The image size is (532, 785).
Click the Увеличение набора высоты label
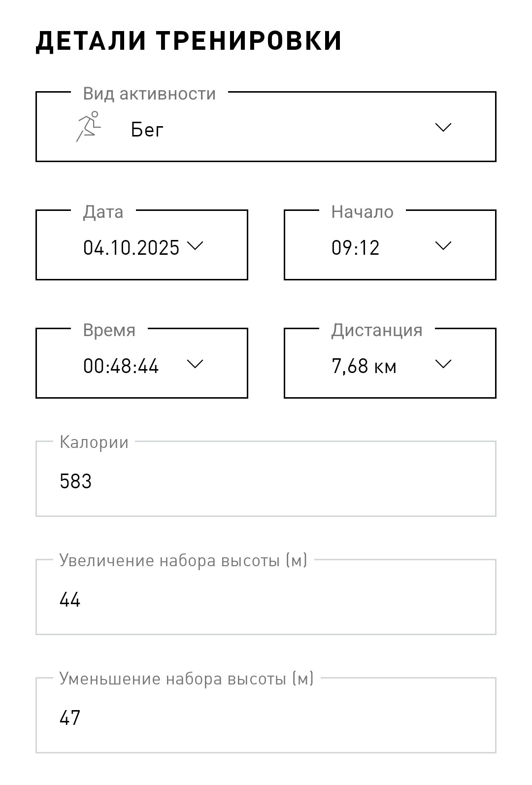click(183, 560)
